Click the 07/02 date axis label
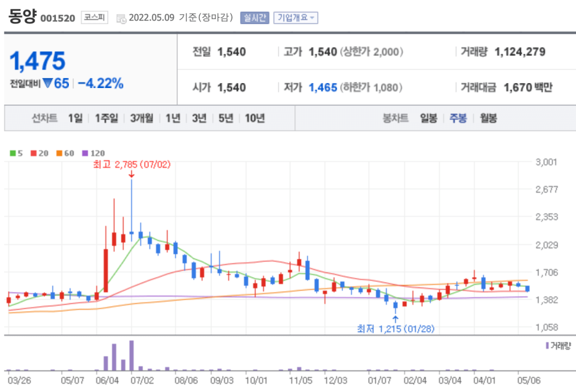 pos(142,380)
